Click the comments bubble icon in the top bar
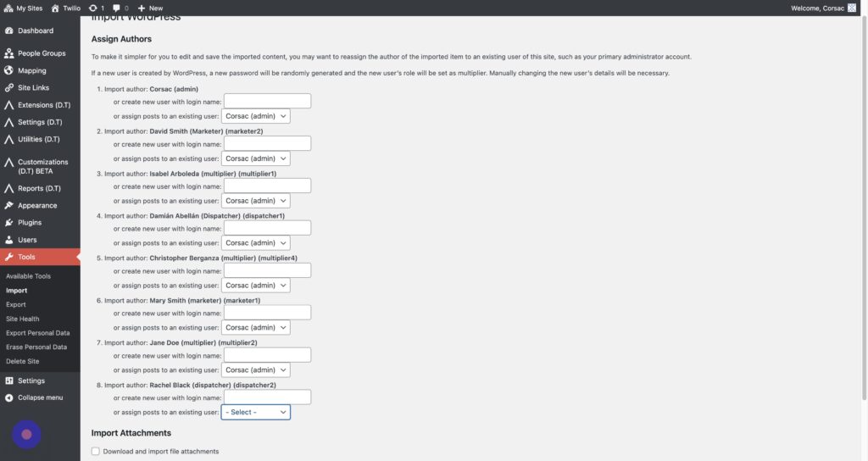This screenshot has height=461, width=868. pos(116,8)
